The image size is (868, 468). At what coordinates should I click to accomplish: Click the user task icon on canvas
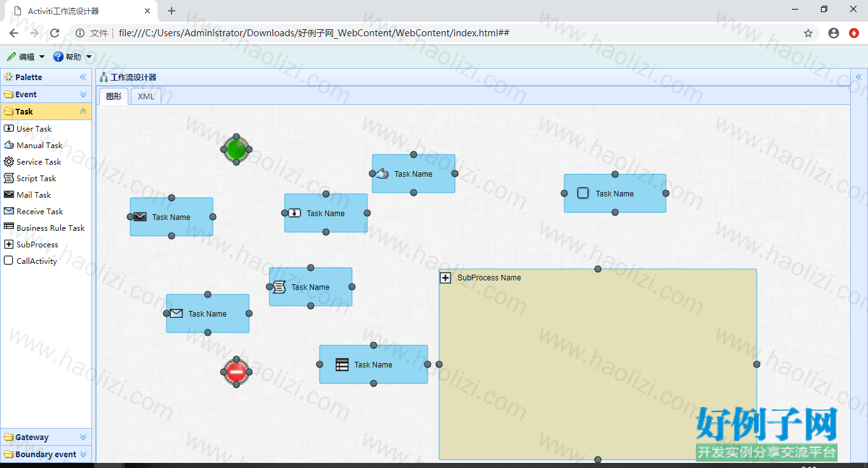coord(294,213)
